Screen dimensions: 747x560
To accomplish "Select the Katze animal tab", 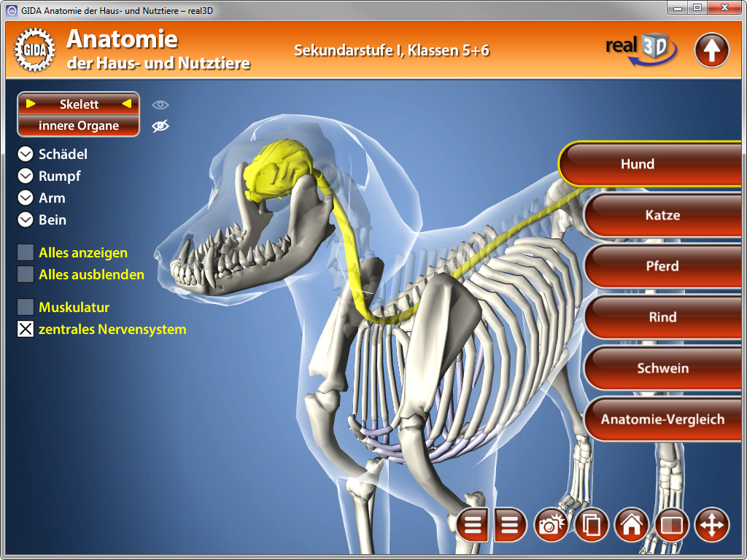I will coord(662,215).
